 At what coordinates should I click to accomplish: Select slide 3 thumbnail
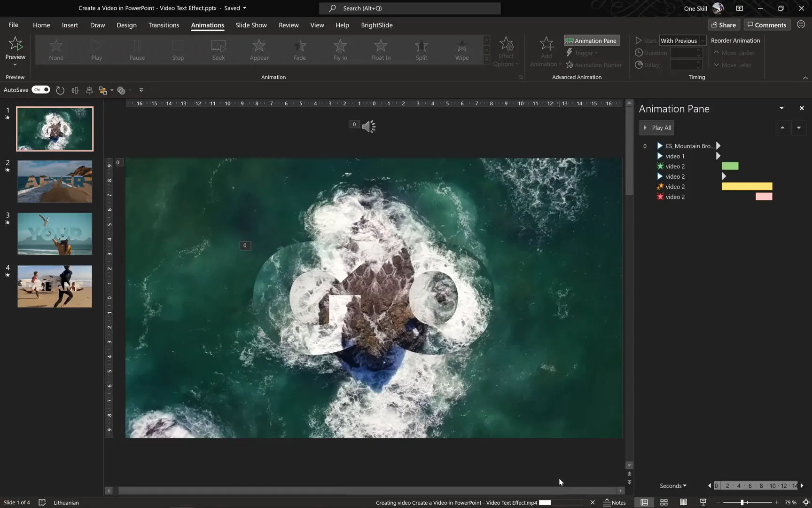coord(55,234)
